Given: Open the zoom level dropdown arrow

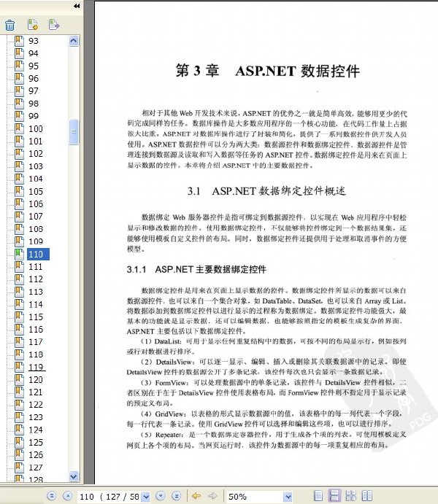Looking at the screenshot, I should pos(288,497).
